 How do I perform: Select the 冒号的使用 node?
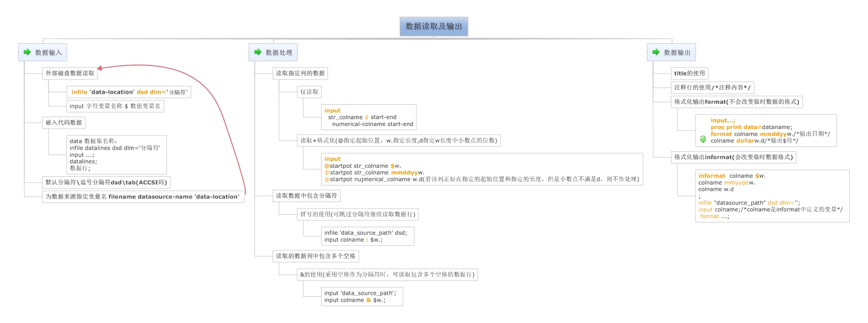[358, 214]
